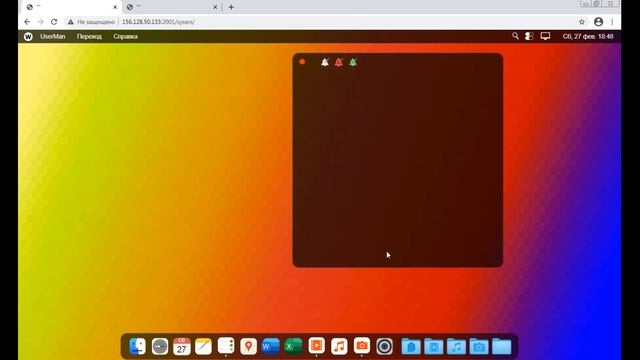Open the W logo system menu

28,36
